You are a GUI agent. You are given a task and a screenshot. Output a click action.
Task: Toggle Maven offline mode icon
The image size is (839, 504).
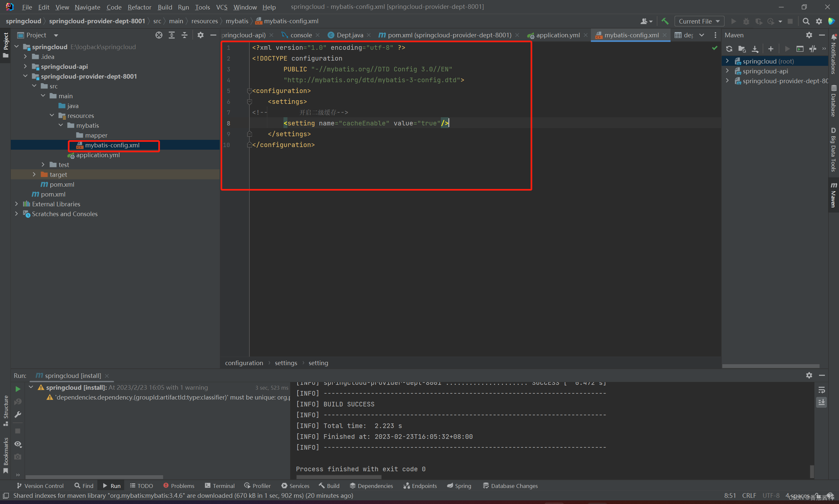tap(812, 49)
